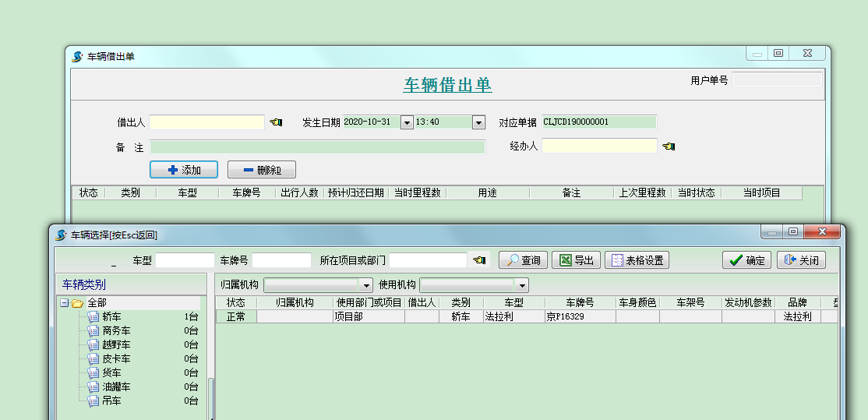
Task: Open 表格设置 table settings
Action: pyautogui.click(x=637, y=260)
